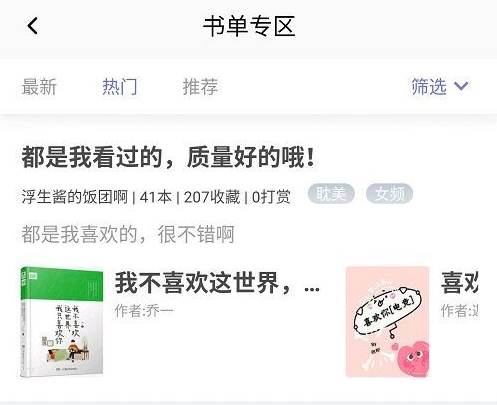Click the 书单专区 page title
The height and width of the screenshot is (405, 497).
(249, 26)
